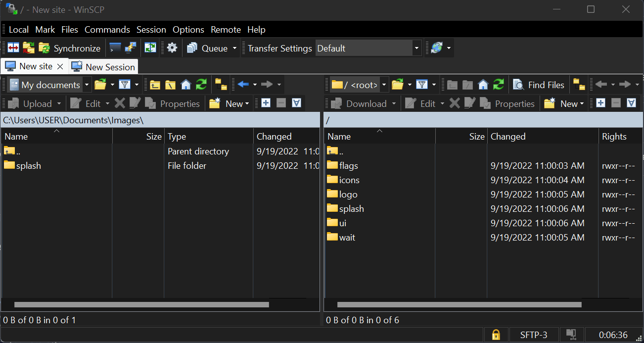Go to local parent directory icon
This screenshot has height=343, width=644.
tap(155, 85)
